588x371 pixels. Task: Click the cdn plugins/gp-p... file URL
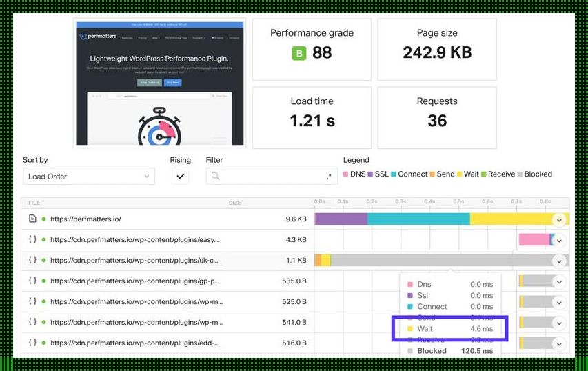(x=135, y=281)
